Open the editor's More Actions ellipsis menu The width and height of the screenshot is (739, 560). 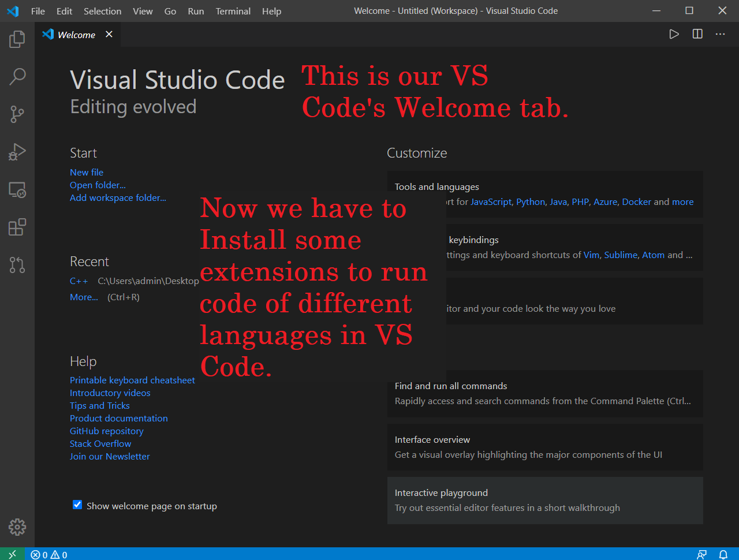[720, 33]
